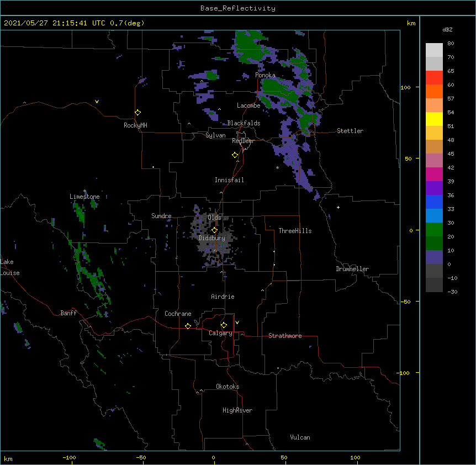
Task: Pick the light-blue 30-33 dBZ legend swatch
Action: 434,216
